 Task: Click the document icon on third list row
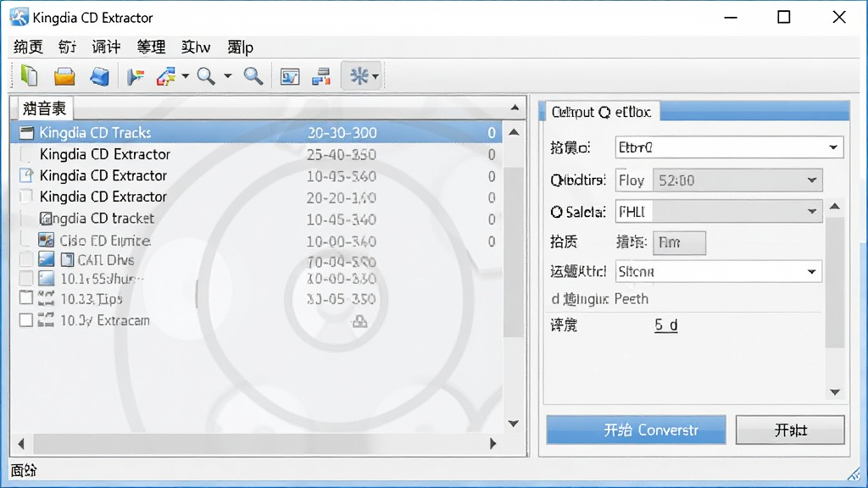click(x=26, y=175)
